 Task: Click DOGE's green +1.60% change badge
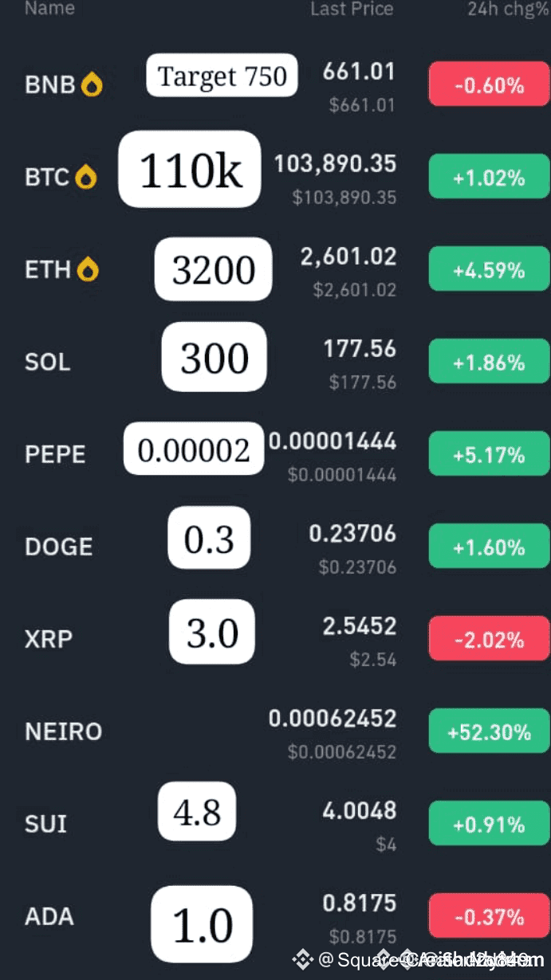tap(489, 546)
